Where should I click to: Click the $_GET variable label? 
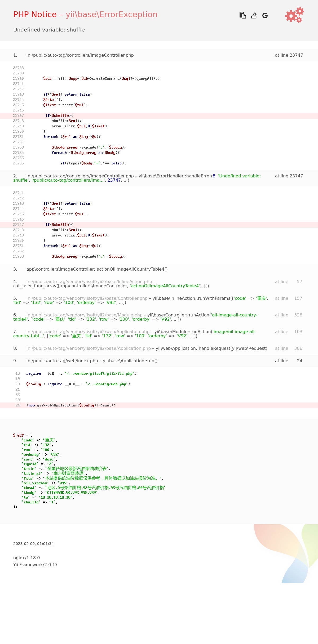19,435
